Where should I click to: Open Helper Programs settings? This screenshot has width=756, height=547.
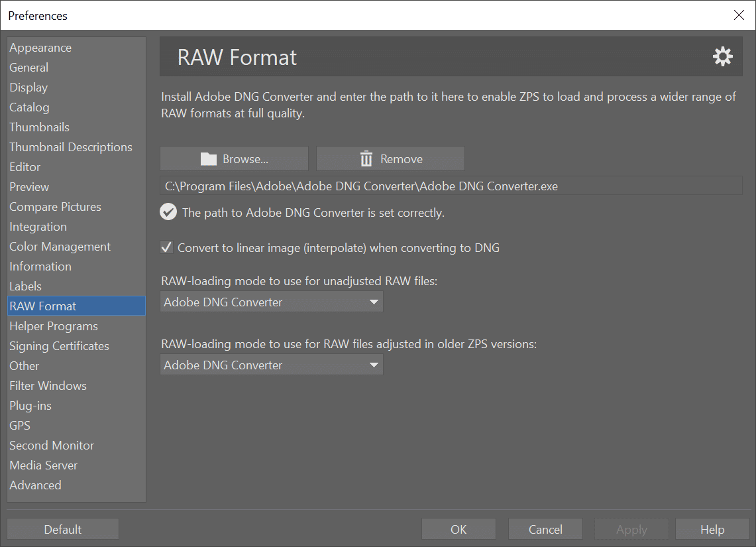76,326
